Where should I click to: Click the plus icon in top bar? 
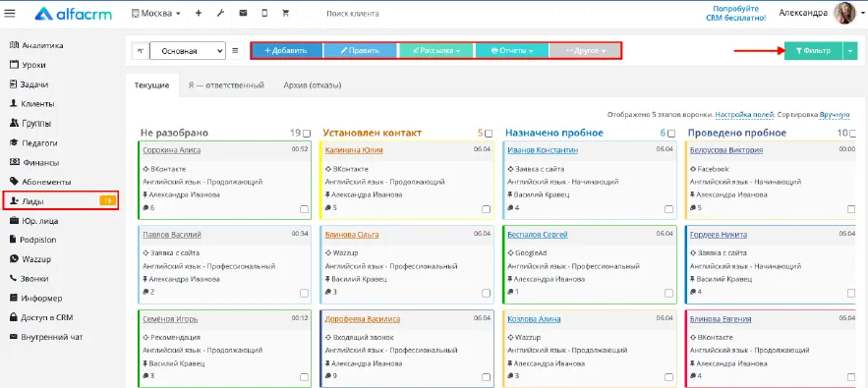(x=199, y=14)
